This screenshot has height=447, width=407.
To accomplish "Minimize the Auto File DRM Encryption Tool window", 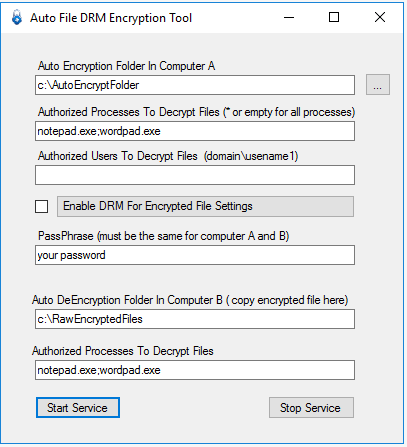I will coord(289,17).
